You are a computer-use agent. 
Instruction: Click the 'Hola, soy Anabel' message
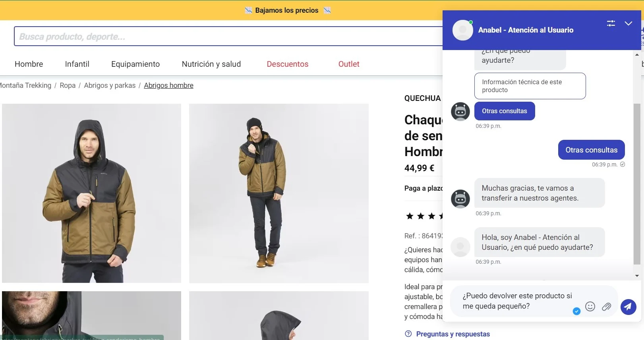pos(540,242)
